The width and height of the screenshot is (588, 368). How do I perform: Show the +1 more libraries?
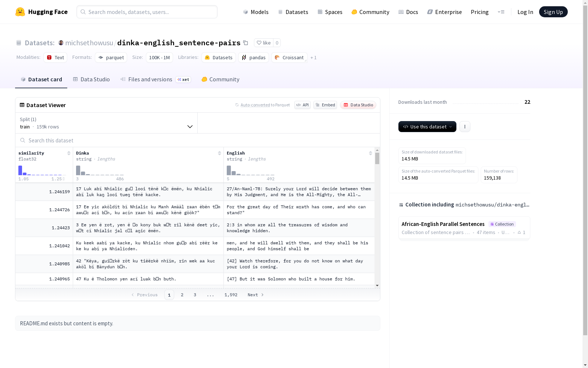[x=313, y=57]
